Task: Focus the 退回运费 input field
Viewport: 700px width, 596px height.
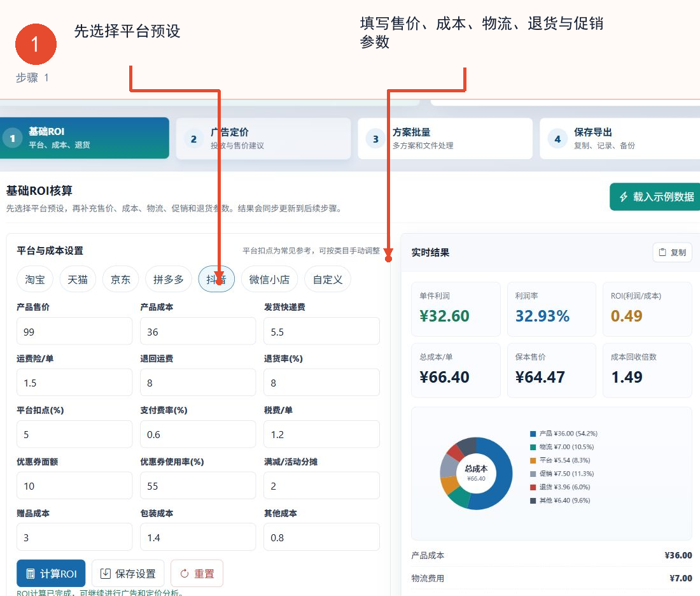Action: [x=198, y=383]
